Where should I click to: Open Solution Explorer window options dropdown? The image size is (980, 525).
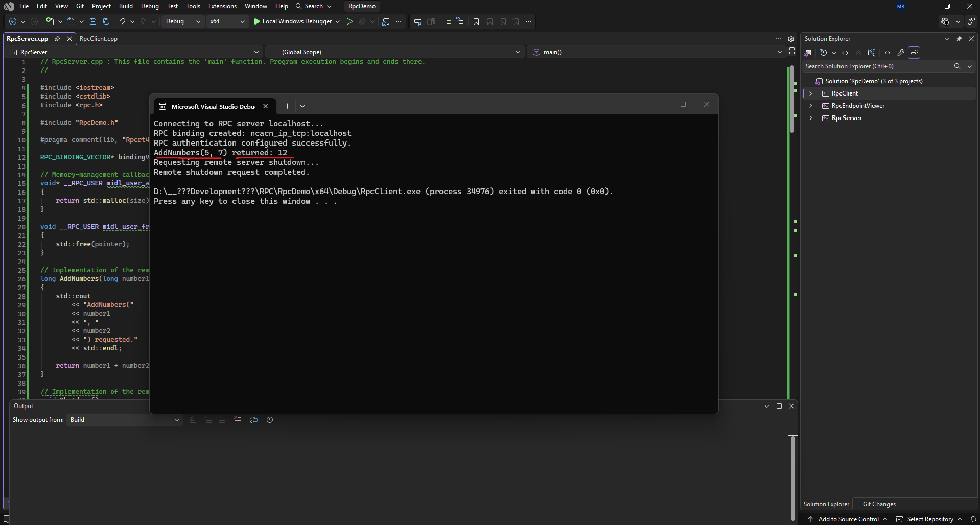[x=946, y=39]
